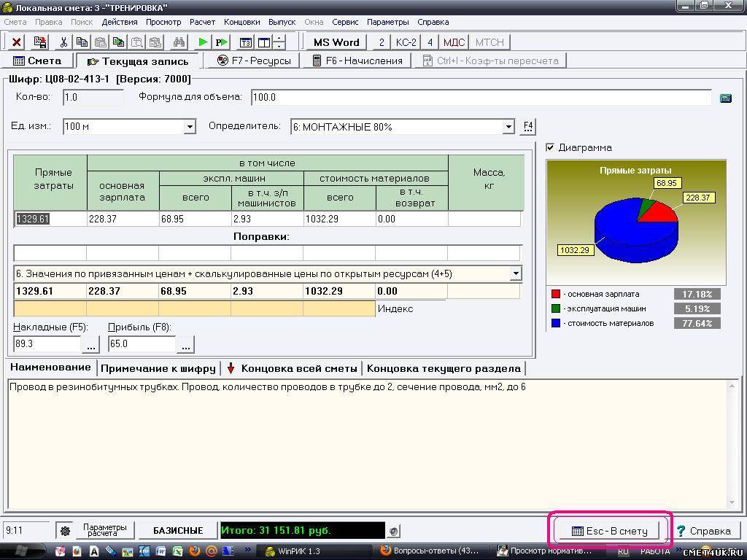Image resolution: width=747 pixels, height=560 pixels.
Task: Click the Esc - В смету button
Action: coord(610,531)
